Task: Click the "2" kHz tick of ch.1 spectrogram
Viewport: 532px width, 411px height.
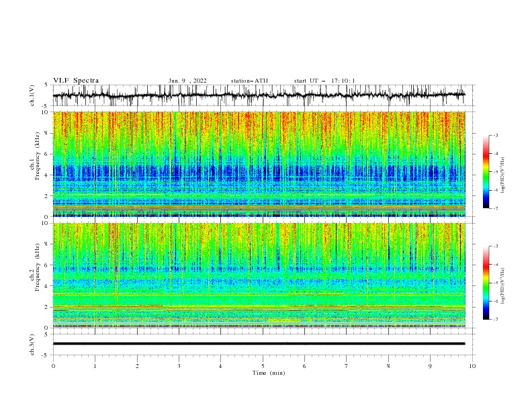Action: pos(47,196)
